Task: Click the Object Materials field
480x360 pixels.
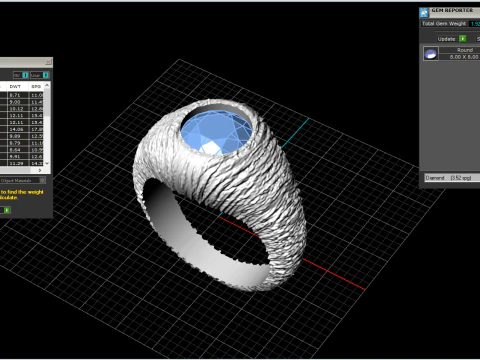Action: [x=19, y=180]
